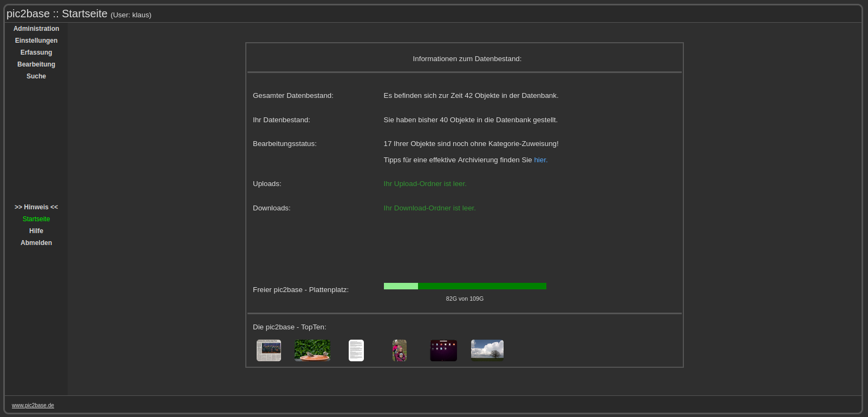Click the >> Hinweis << entry
This screenshot has height=417, width=868.
pyautogui.click(x=36, y=207)
